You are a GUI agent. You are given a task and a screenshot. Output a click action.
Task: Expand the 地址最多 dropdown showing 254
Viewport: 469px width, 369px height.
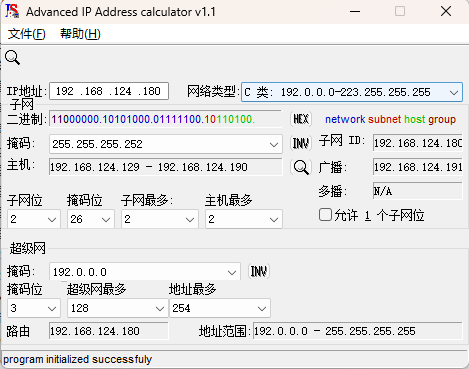point(262,308)
